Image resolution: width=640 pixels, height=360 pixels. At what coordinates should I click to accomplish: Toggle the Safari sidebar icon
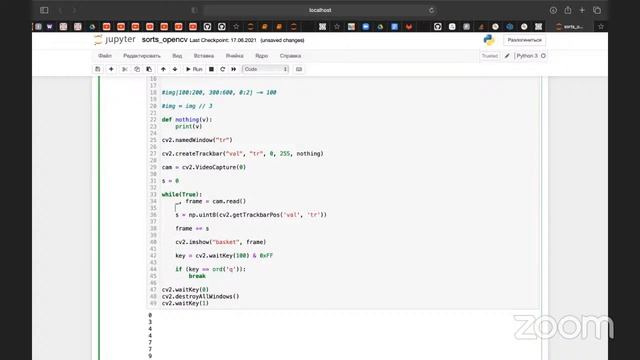[44, 10]
